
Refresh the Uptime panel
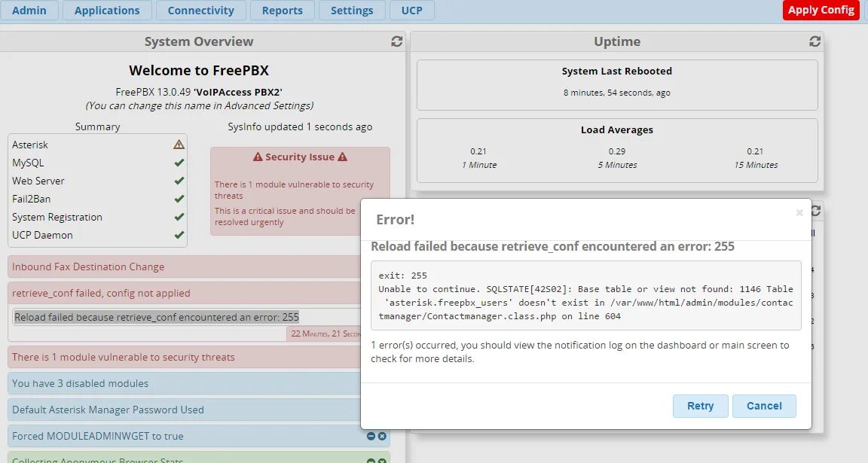click(x=815, y=41)
